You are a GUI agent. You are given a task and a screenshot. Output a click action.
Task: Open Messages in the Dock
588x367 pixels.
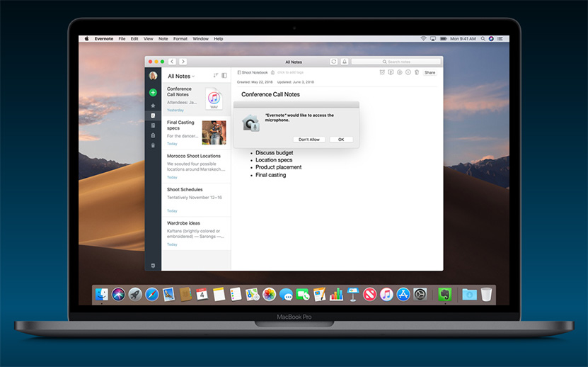coord(286,295)
